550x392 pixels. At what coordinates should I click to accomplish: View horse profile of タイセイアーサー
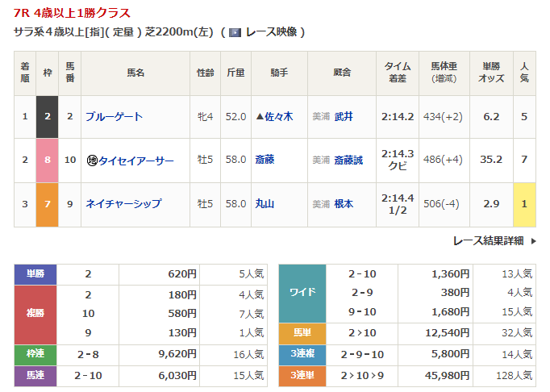coord(135,161)
